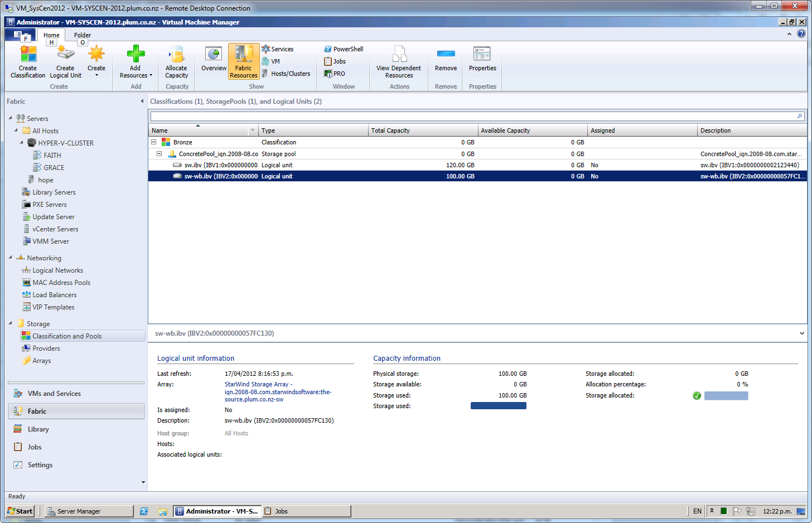Show Services in ribbon

coord(278,49)
